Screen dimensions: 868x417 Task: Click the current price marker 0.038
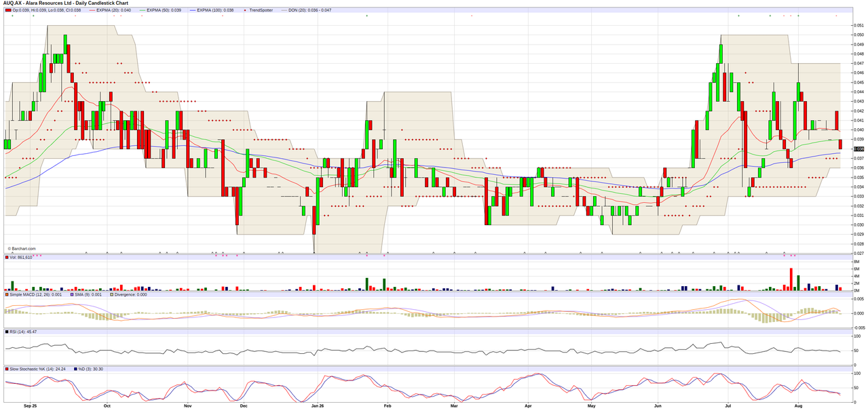(x=858, y=148)
